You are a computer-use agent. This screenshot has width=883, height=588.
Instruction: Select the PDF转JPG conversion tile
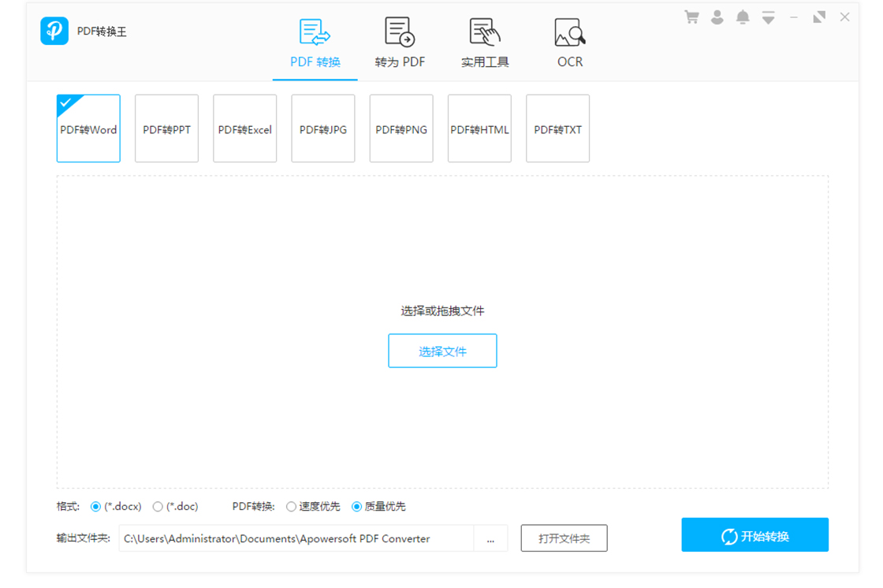pyautogui.click(x=323, y=128)
